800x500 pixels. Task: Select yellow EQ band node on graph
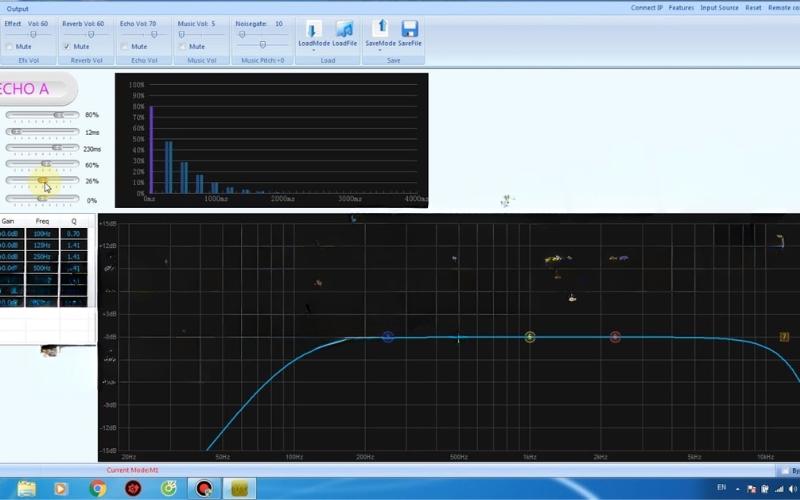(530, 337)
